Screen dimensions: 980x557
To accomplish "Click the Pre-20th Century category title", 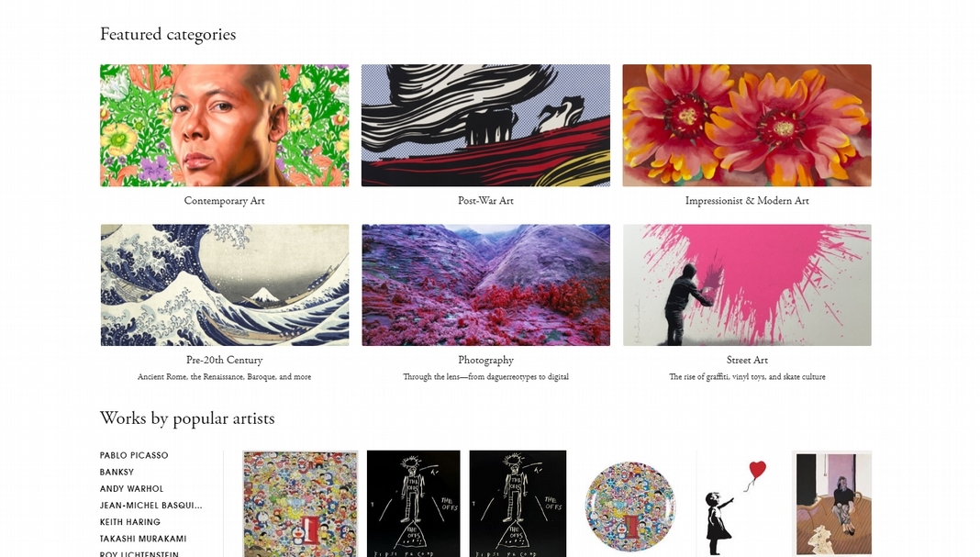I will click(x=225, y=360).
